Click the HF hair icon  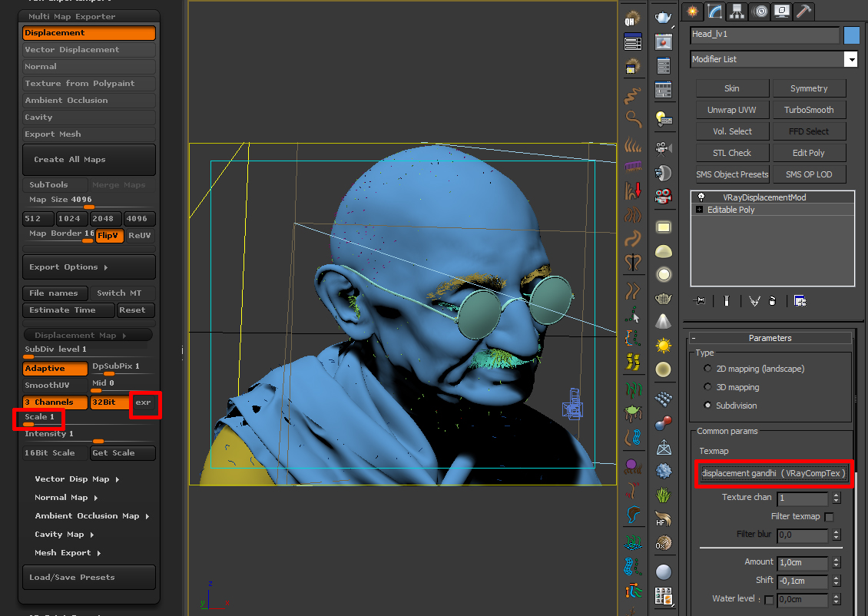pos(663,518)
